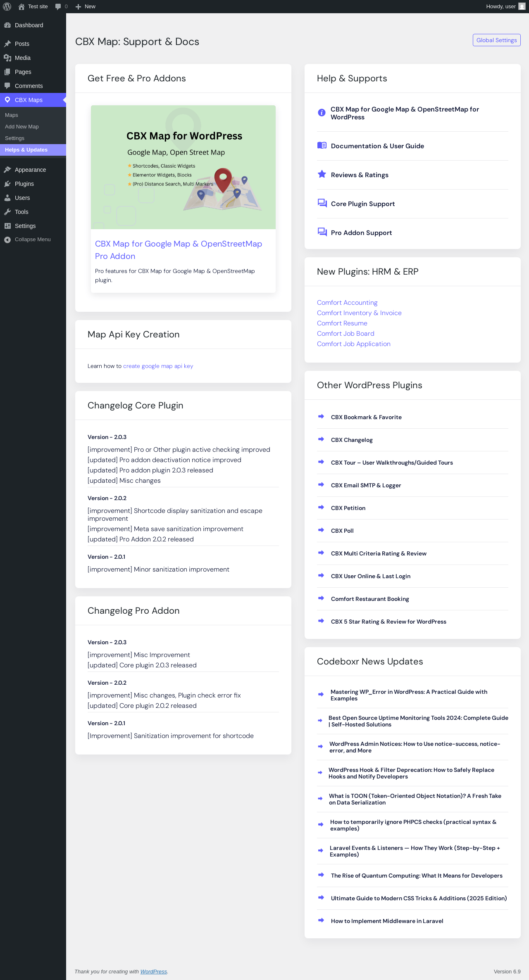529x980 pixels.
Task: Click the user avatar in top right
Action: [x=522, y=7]
